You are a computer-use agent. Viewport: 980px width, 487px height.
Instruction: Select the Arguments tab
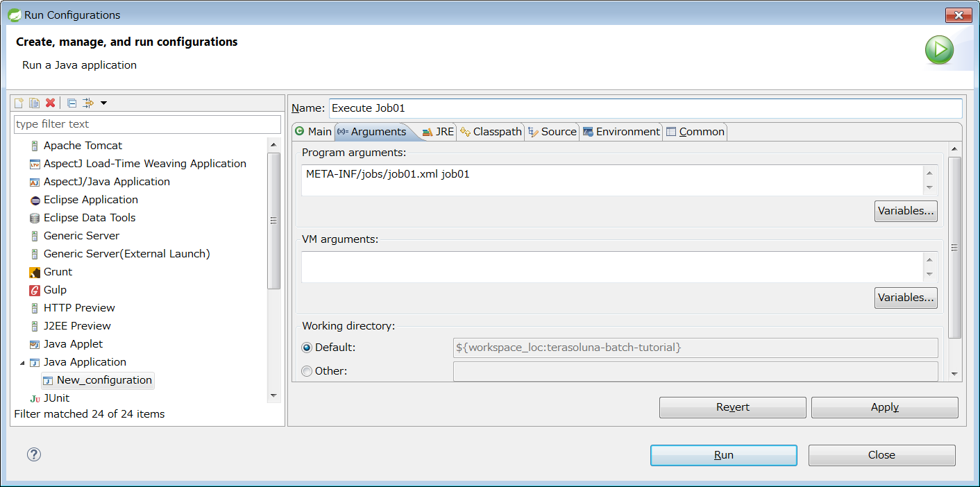pos(372,132)
